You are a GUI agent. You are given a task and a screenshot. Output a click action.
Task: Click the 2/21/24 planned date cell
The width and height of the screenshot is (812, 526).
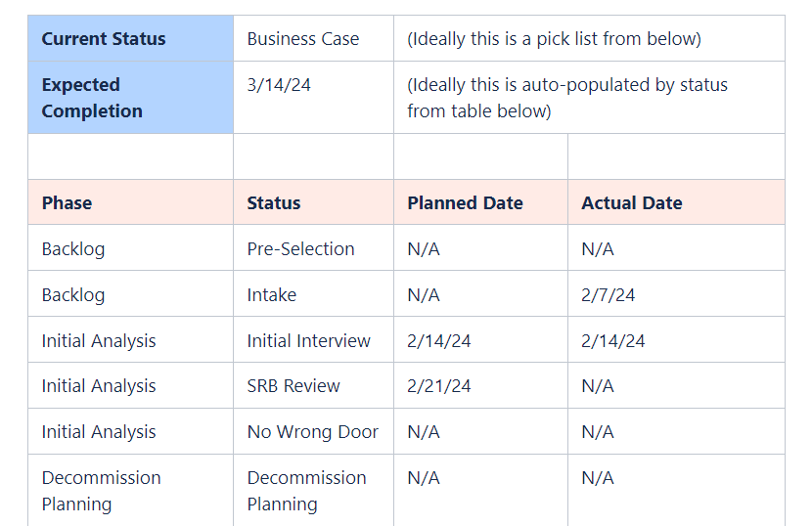tap(480, 385)
